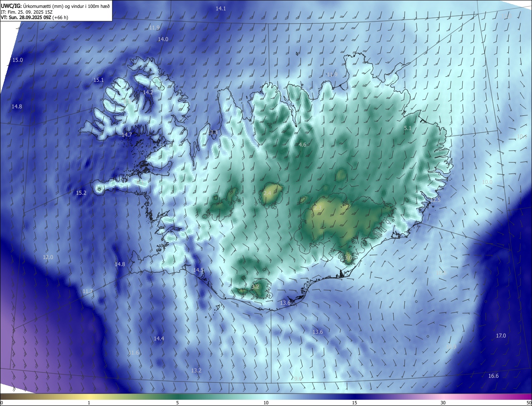Click the 16.6 value label

493,376
